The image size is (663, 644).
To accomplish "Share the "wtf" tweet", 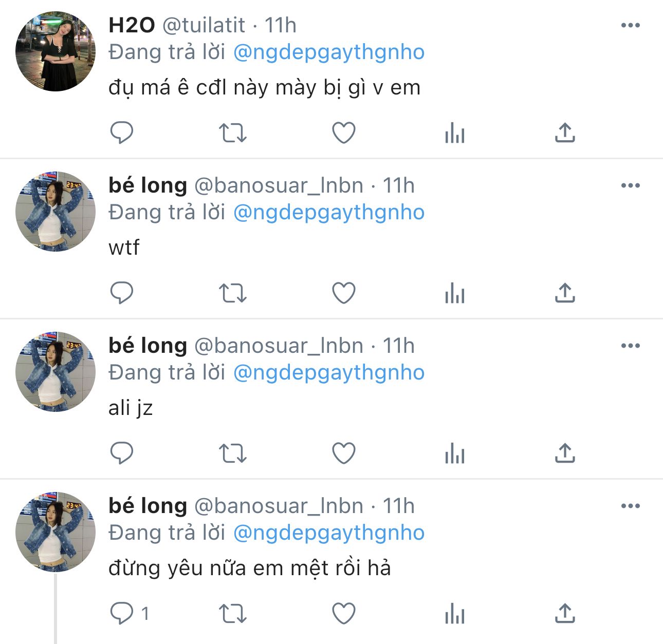I will [565, 293].
